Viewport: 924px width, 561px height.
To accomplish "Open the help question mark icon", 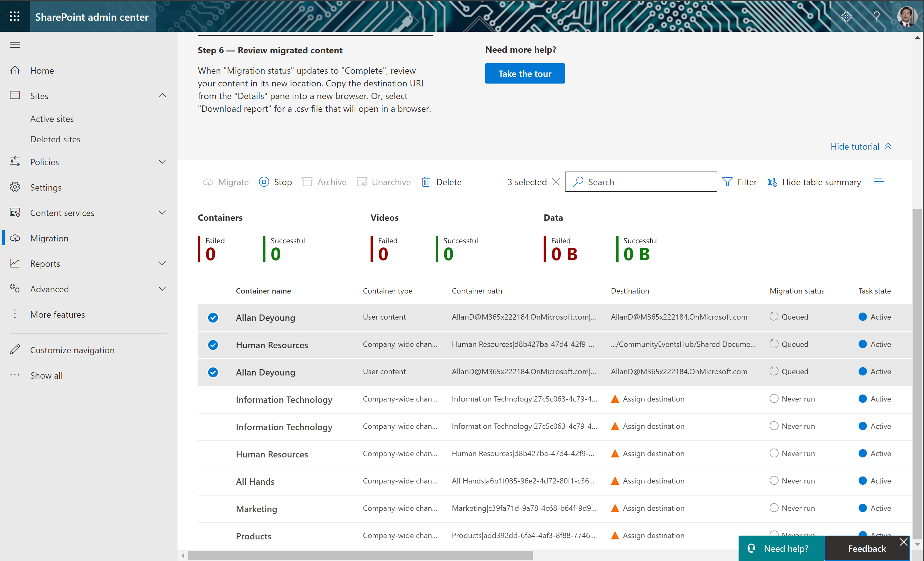I will [x=876, y=17].
